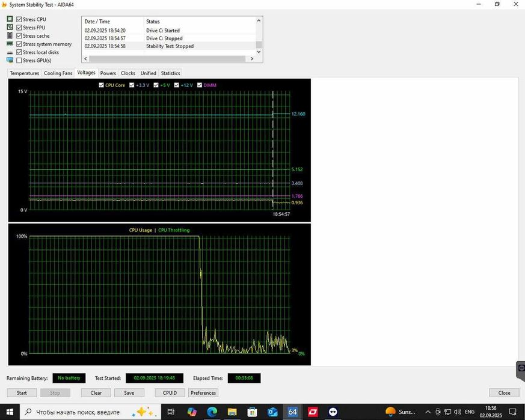Open the weather widget on the taskbar

pos(401,412)
